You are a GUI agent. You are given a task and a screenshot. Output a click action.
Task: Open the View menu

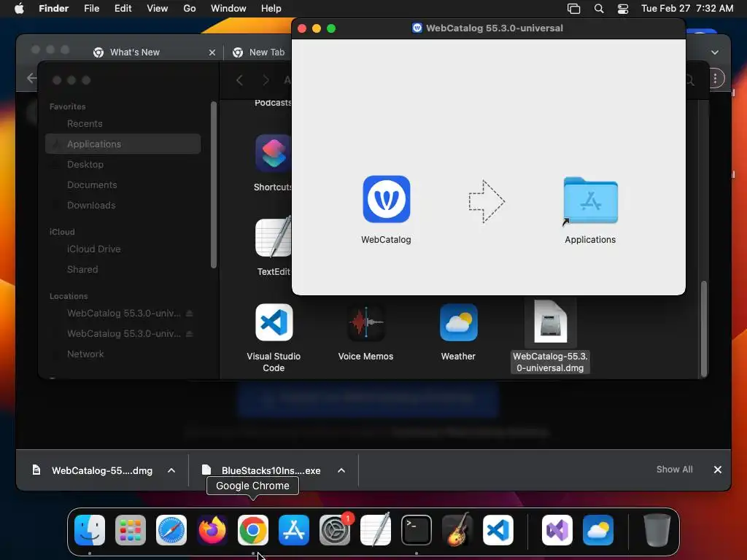158,9
